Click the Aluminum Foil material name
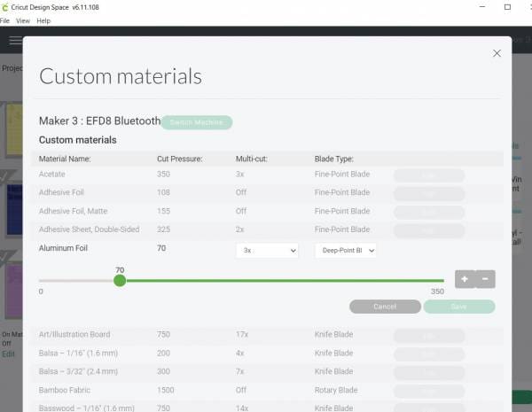 [63, 248]
